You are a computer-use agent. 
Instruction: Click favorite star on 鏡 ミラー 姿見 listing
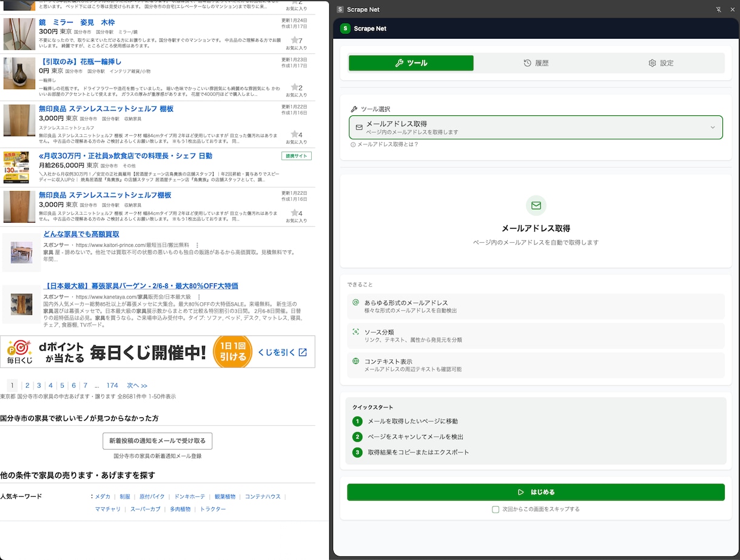point(294,41)
